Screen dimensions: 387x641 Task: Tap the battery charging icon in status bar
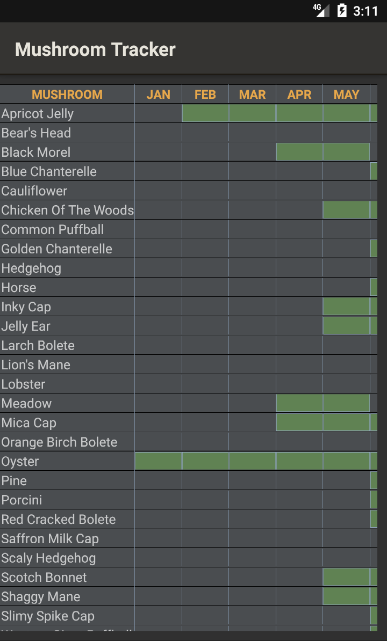click(x=342, y=11)
